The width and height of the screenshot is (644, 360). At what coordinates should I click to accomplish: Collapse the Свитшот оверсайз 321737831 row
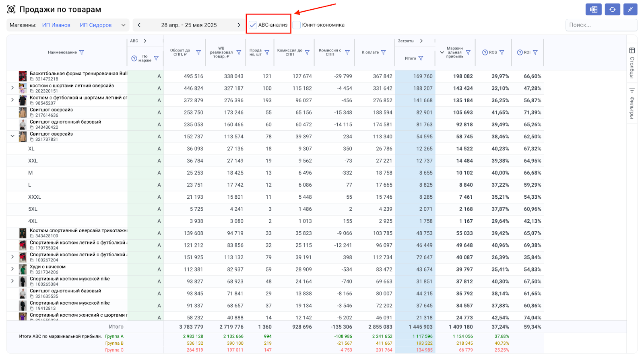coord(12,136)
